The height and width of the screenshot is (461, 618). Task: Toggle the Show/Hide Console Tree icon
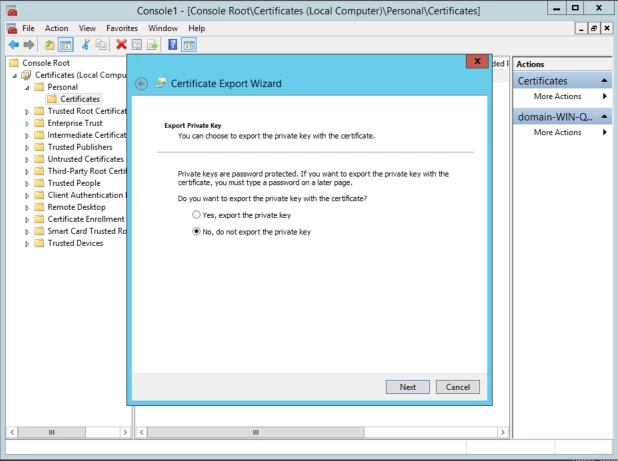(x=65, y=45)
